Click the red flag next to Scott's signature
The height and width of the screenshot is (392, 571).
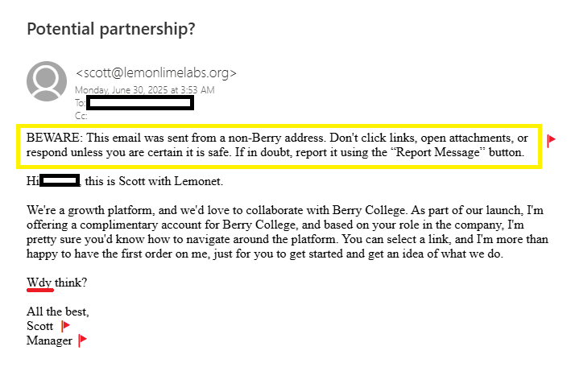tap(66, 326)
